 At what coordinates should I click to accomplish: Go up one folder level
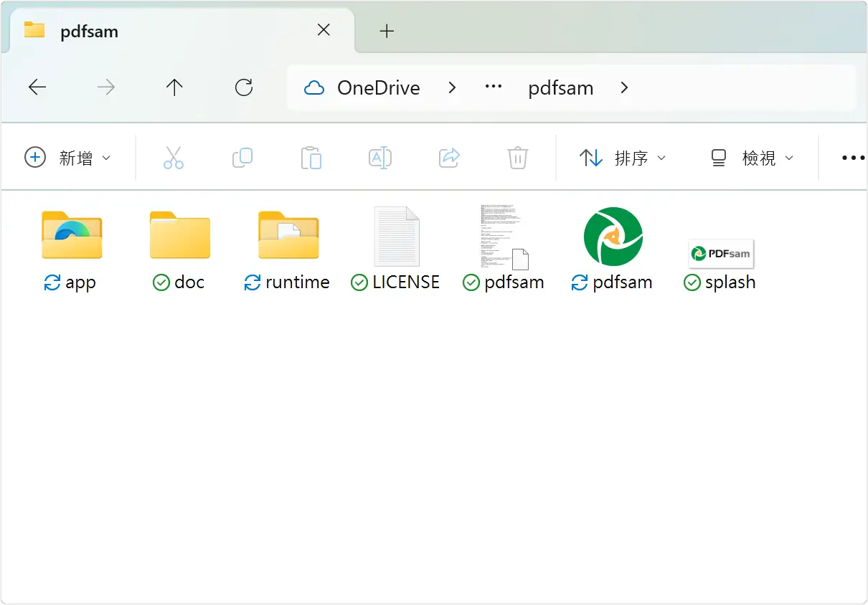(x=174, y=87)
